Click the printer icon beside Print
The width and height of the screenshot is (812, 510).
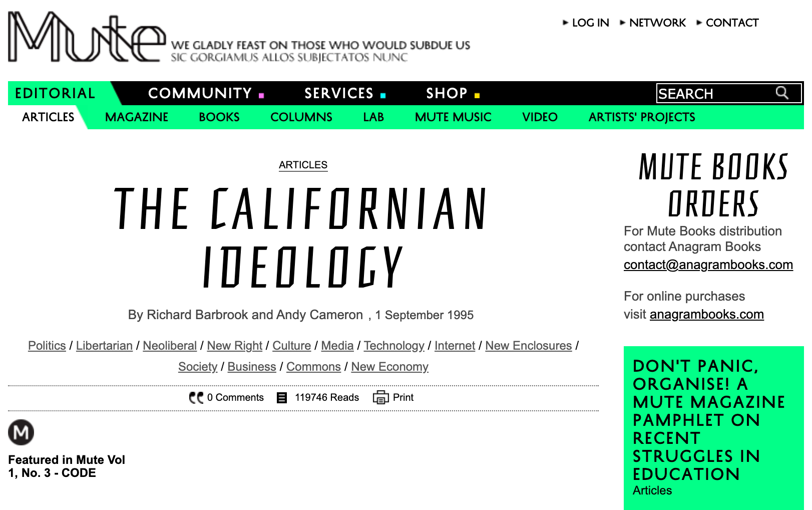(380, 397)
